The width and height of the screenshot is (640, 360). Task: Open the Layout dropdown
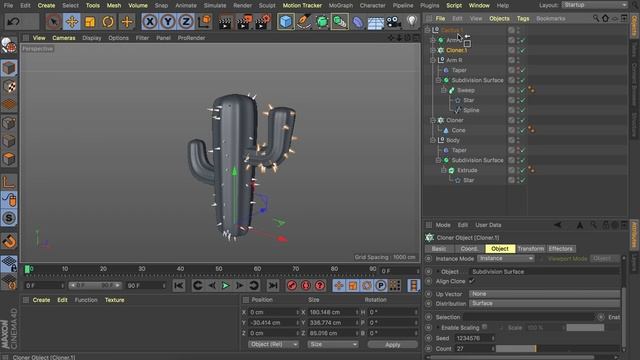coord(594,5)
